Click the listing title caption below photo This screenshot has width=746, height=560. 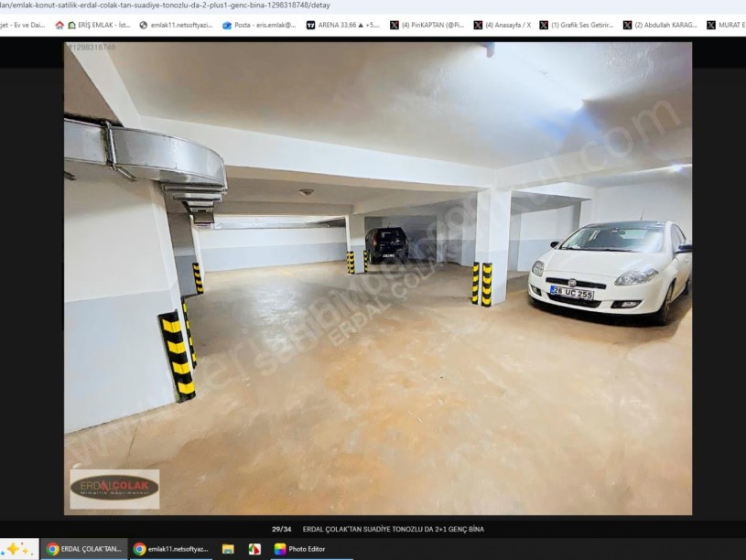(393, 529)
